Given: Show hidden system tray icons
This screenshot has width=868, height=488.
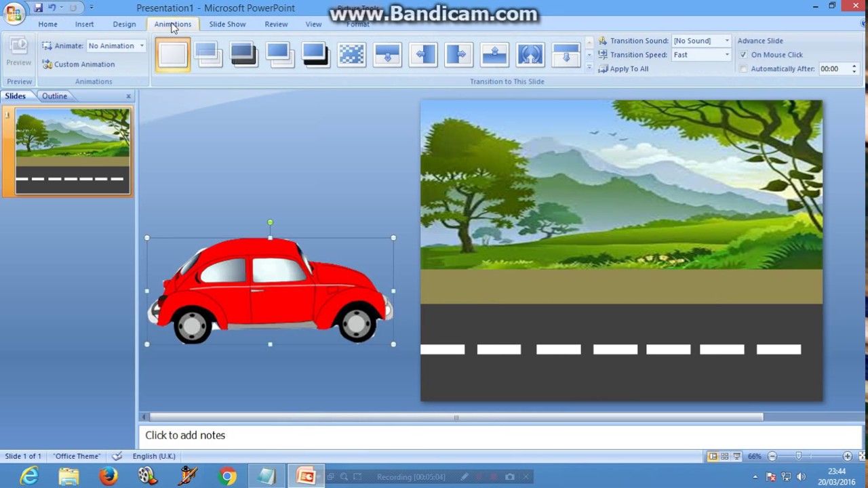Looking at the screenshot, I should (x=755, y=476).
